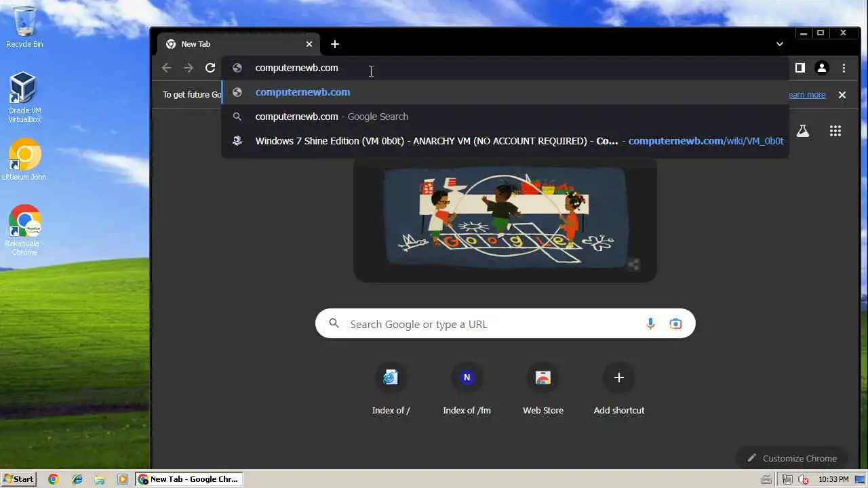Open the Chrome three-dot menu
The height and width of the screenshot is (488, 868).
pyautogui.click(x=844, y=68)
